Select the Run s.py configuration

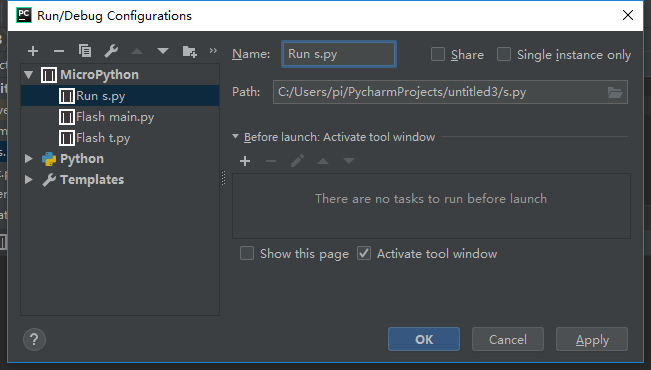pyautogui.click(x=120, y=96)
